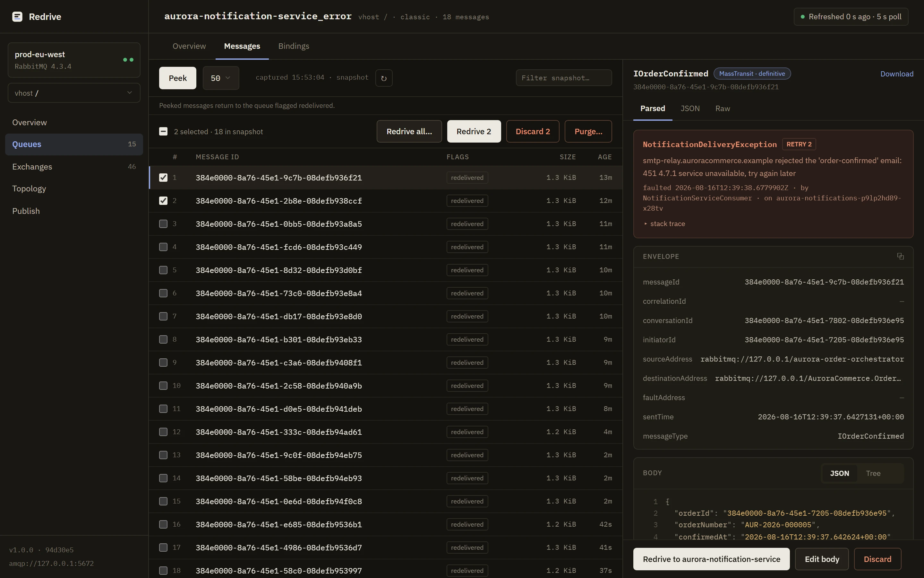Check message 4 ending 93c449
The width and height of the screenshot is (924, 578).
(163, 247)
